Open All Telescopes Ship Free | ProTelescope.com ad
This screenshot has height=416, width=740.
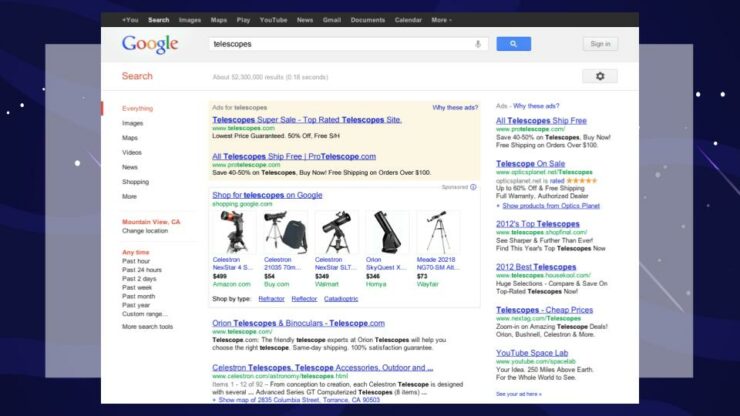coord(294,156)
